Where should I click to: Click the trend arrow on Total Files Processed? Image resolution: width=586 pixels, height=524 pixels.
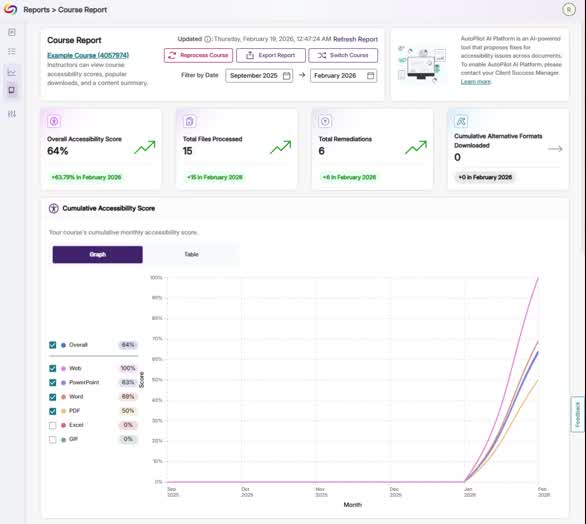tap(281, 148)
